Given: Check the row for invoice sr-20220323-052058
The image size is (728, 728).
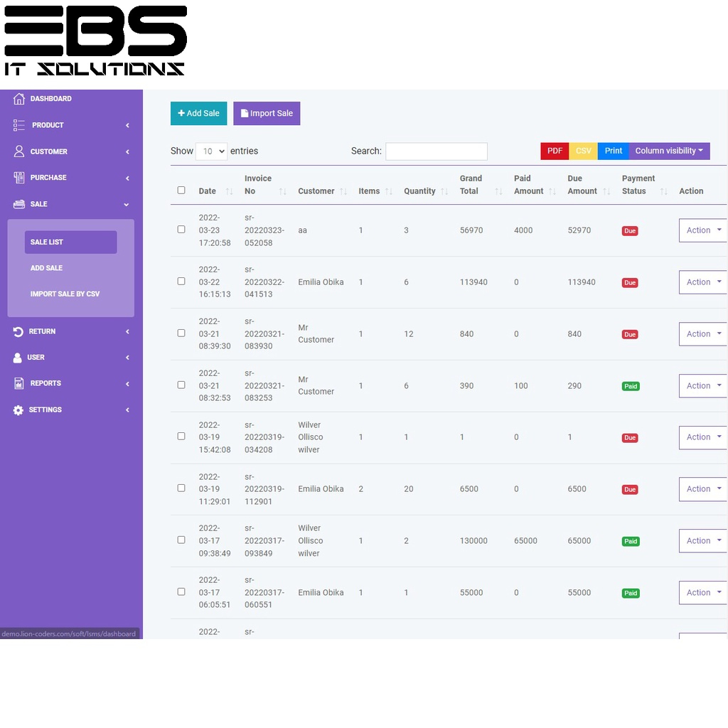Looking at the screenshot, I should click(181, 230).
